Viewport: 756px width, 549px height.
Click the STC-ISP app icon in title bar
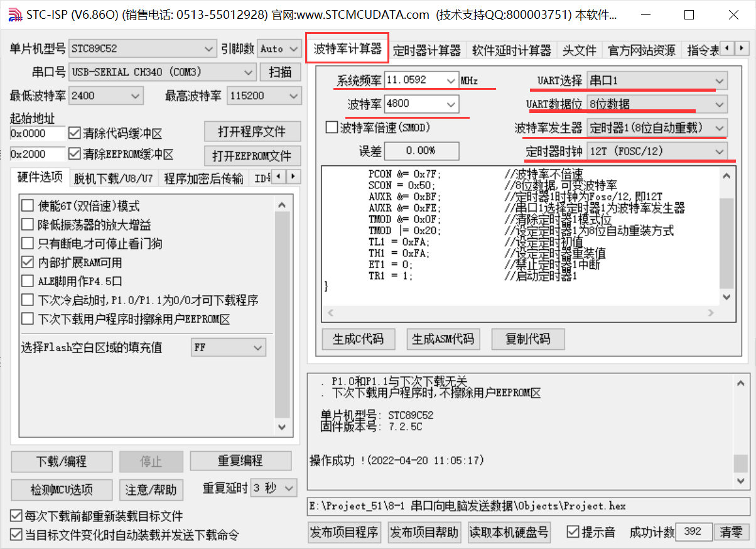tap(16, 14)
